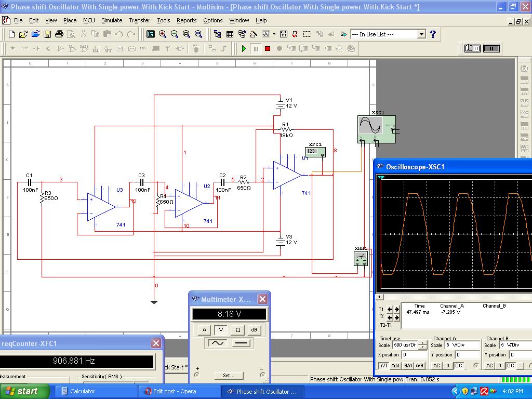Open Multisim help question mark

[x=433, y=34]
